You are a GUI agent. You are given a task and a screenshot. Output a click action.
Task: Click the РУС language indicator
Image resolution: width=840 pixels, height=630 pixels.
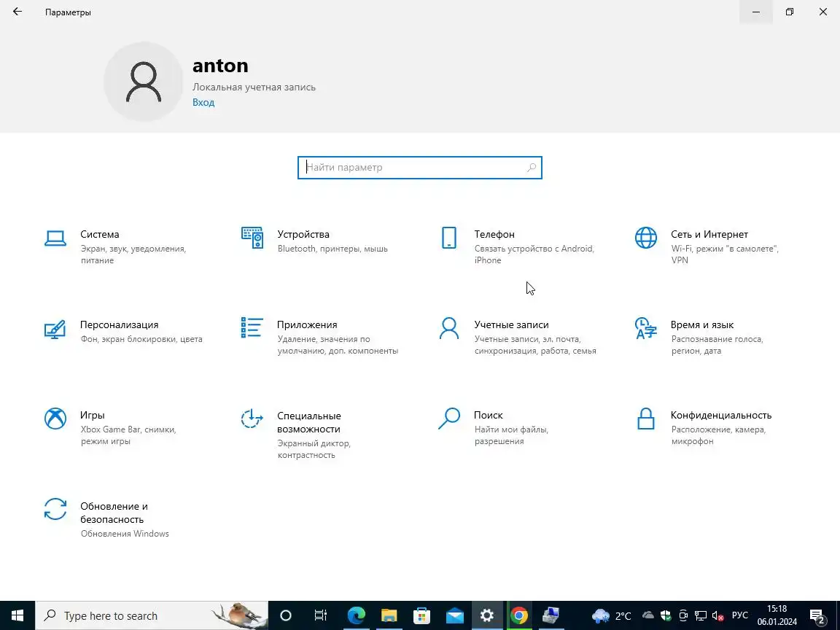click(740, 615)
